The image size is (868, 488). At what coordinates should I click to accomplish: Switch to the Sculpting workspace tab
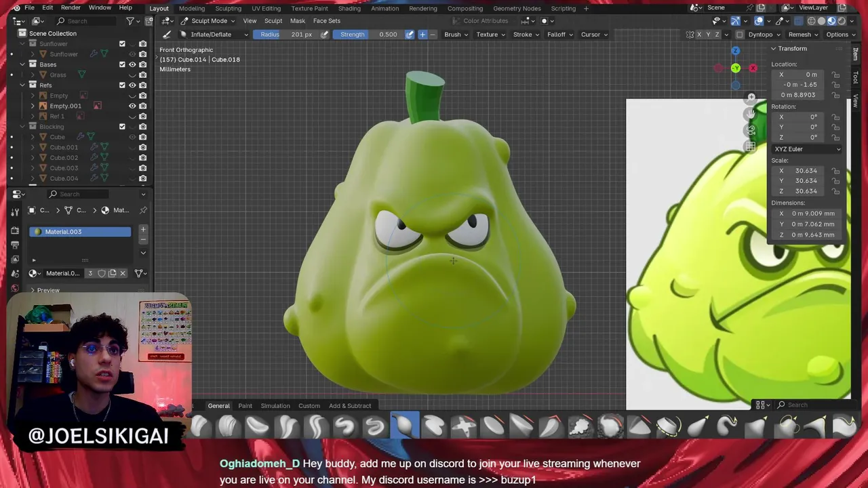[228, 8]
